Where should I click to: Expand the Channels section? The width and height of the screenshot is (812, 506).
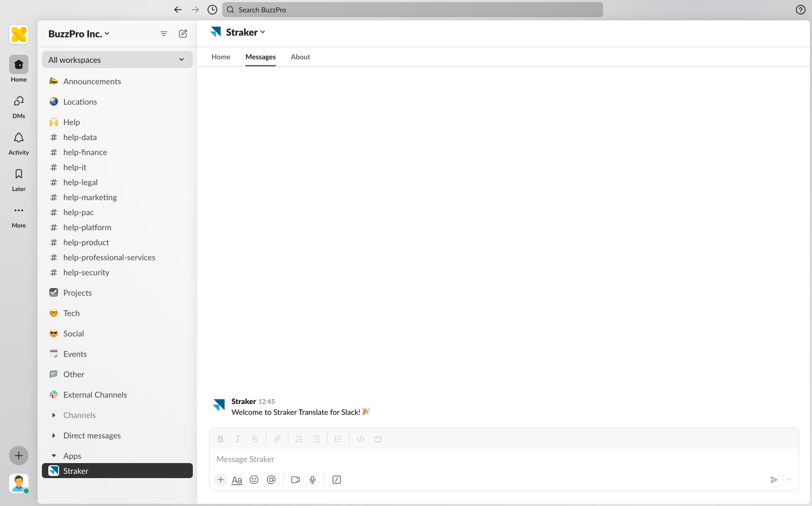[54, 415]
